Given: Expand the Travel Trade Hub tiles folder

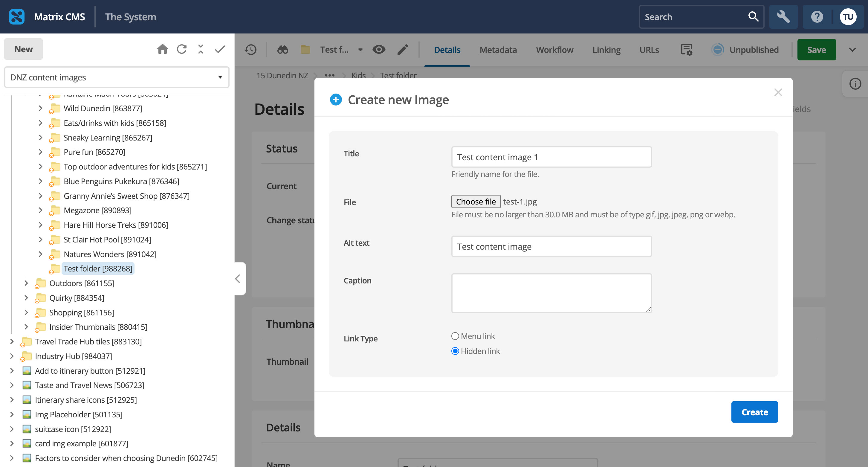Looking at the screenshot, I should pos(12,342).
